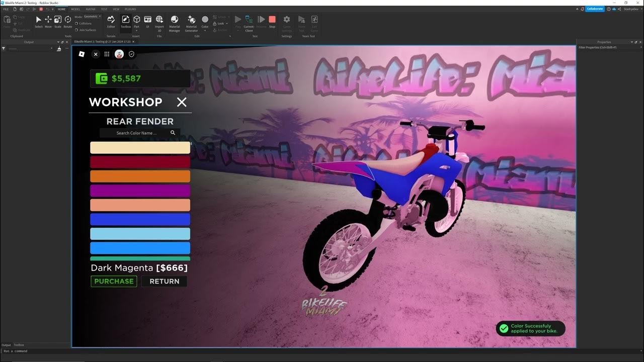Pick the dark magenta purple swatch
Image resolution: width=644 pixels, height=362 pixels.
click(140, 191)
